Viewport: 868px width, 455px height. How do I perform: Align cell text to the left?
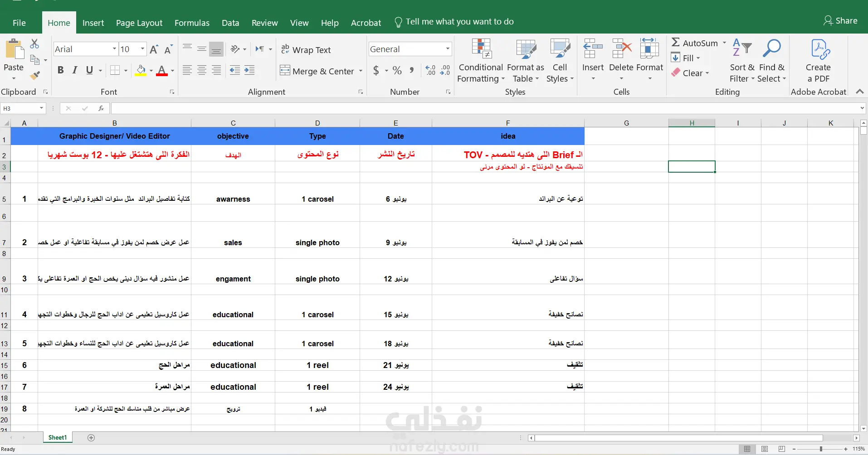click(x=187, y=70)
